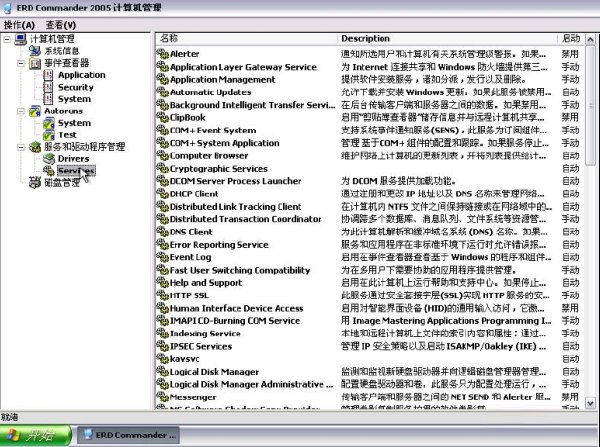Select Security event log tree item

click(75, 87)
